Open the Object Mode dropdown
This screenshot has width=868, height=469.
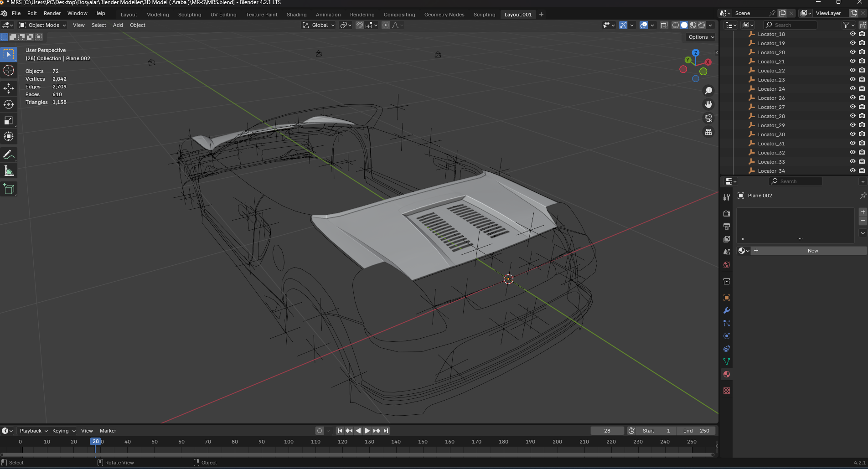[x=43, y=25]
